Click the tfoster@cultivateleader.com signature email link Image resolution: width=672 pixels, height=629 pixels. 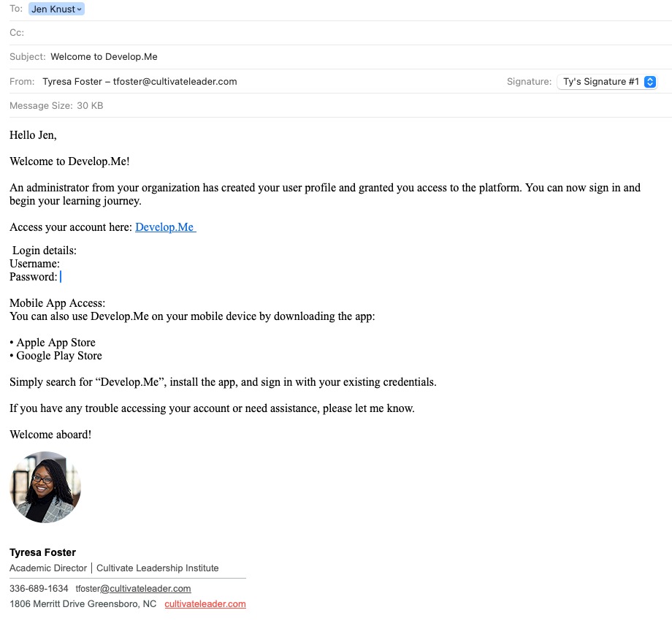[133, 589]
